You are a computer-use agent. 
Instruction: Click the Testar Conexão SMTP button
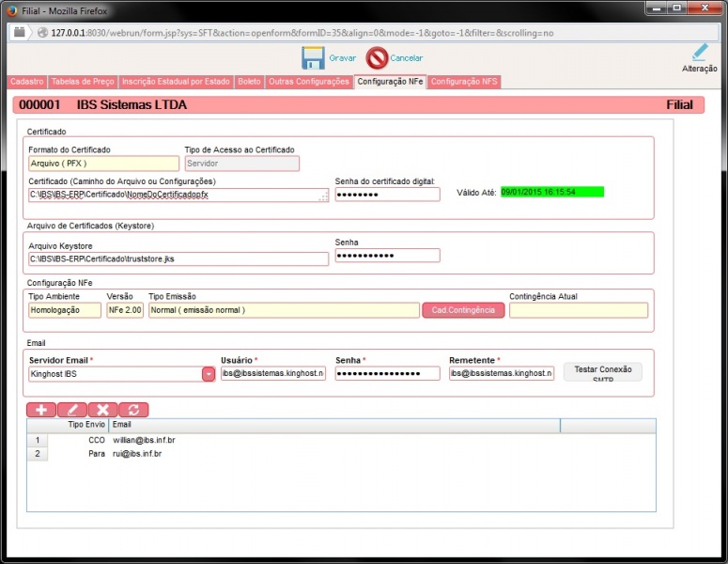[x=603, y=372]
